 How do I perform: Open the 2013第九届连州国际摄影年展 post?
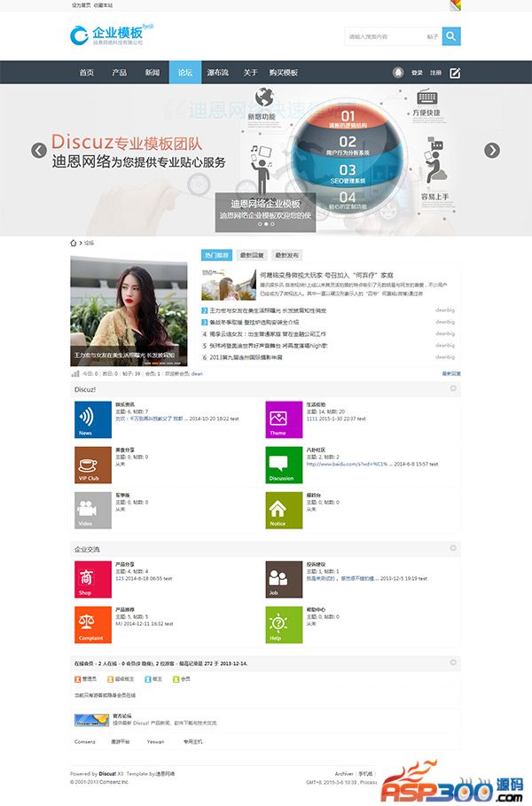[x=246, y=357]
